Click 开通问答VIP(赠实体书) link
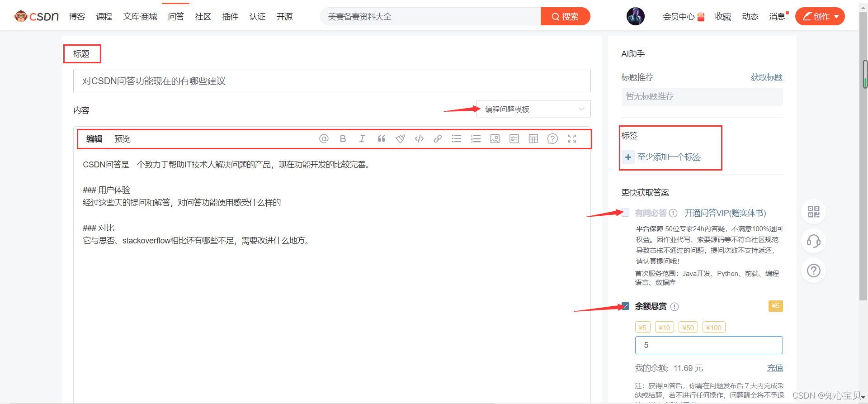Viewport: 868px width, 404px height. click(725, 213)
